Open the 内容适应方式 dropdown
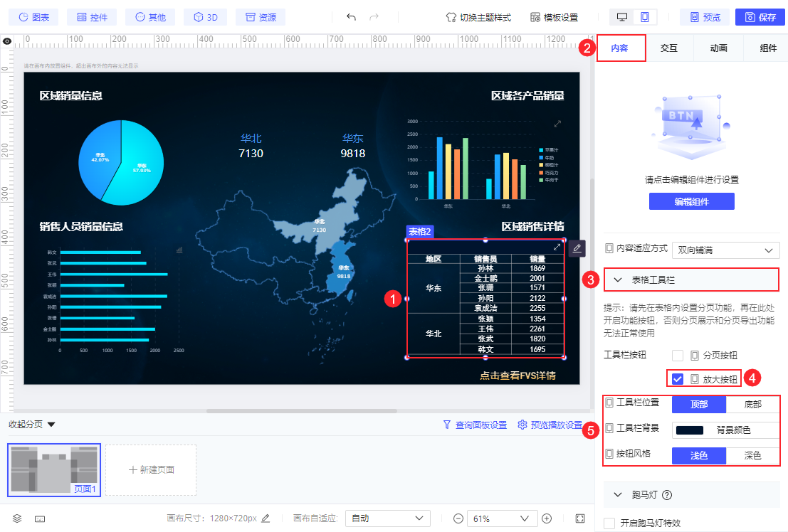This screenshot has height=532, width=788. tap(725, 250)
